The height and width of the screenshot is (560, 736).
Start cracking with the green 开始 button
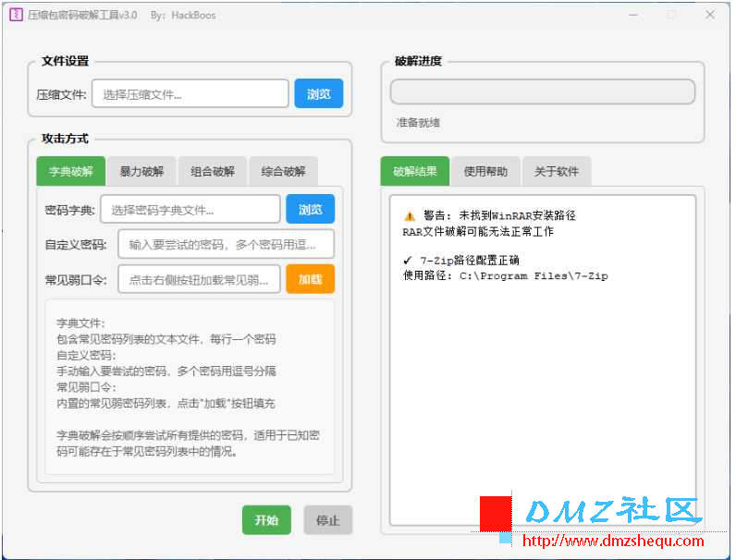point(266,520)
